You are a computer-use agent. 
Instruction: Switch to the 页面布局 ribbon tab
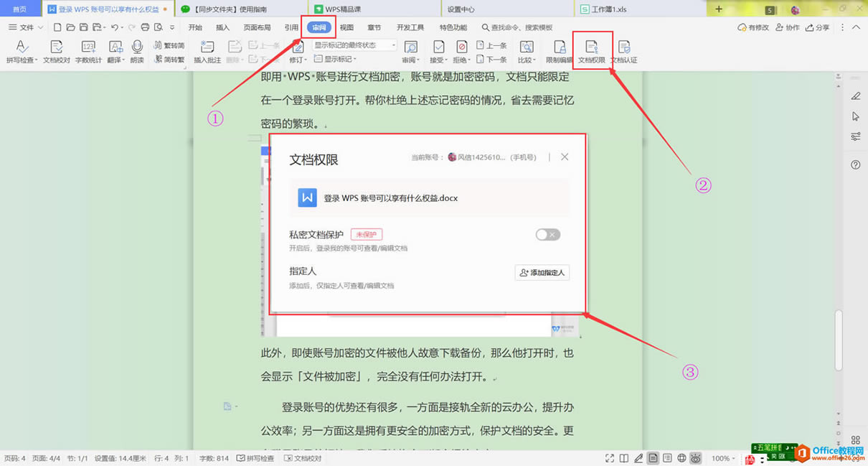[257, 27]
